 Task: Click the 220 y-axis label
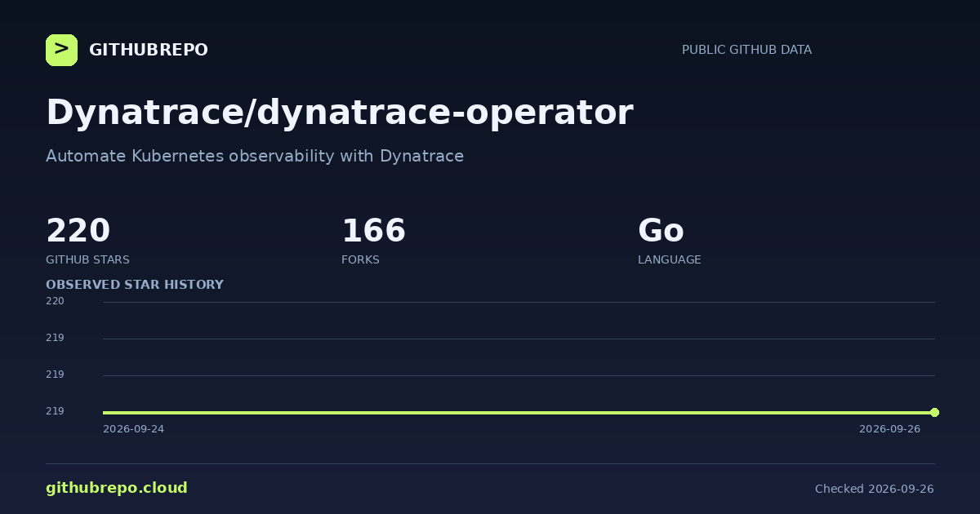tap(55, 301)
